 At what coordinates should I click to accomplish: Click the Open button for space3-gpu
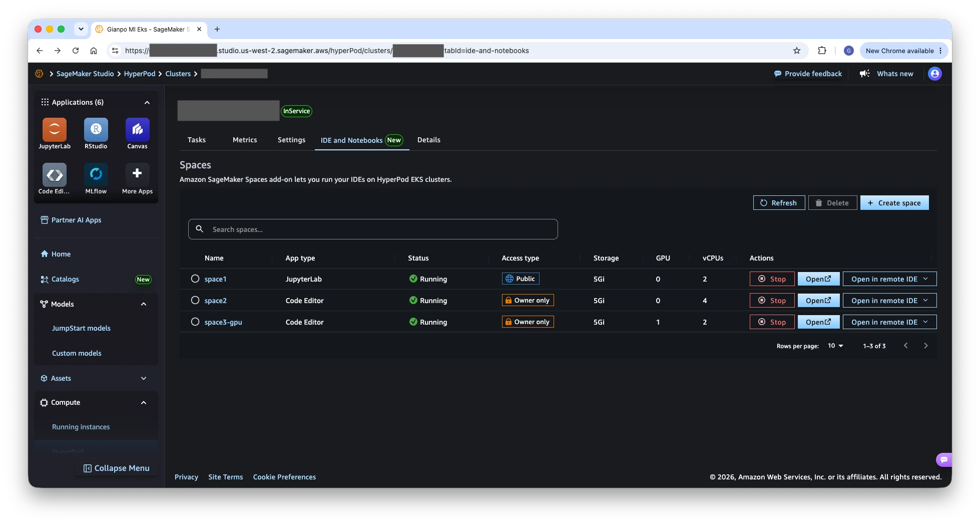818,322
